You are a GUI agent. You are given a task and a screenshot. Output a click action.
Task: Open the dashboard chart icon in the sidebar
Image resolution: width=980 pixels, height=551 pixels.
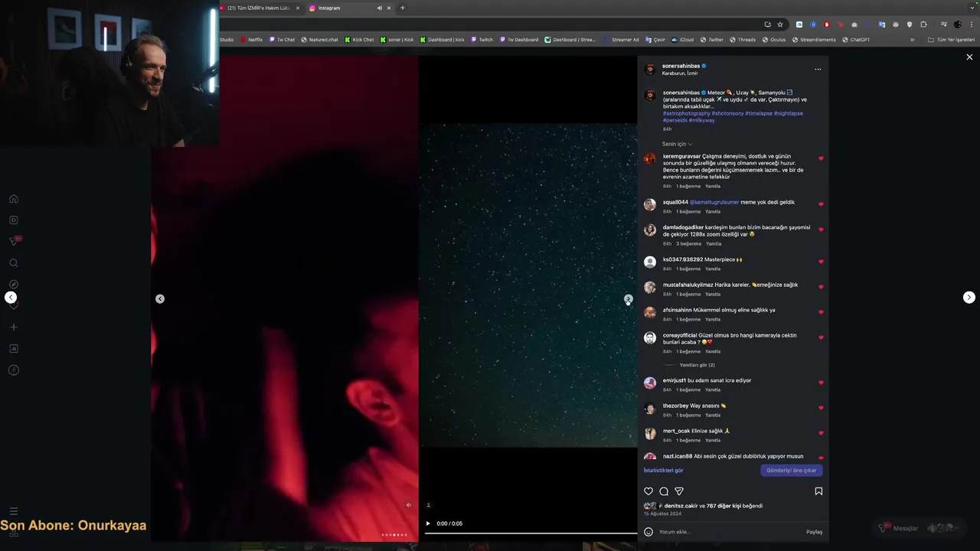tap(14, 349)
